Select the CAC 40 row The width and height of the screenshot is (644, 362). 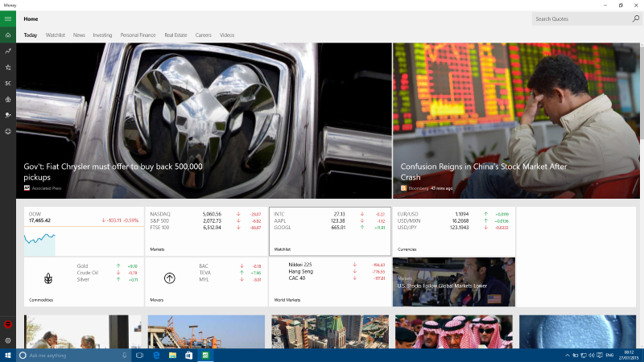336,278
